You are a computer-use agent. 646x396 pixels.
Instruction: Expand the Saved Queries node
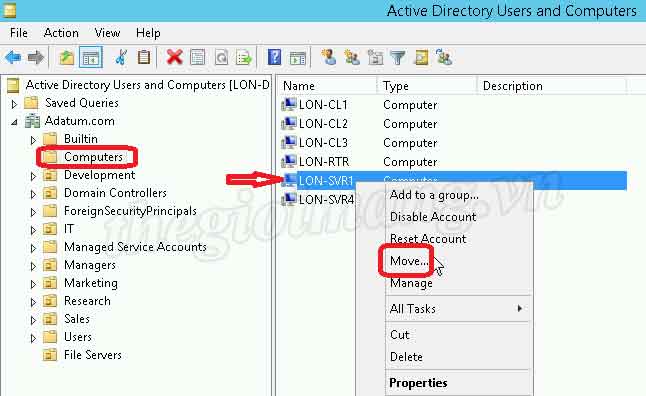pos(14,104)
